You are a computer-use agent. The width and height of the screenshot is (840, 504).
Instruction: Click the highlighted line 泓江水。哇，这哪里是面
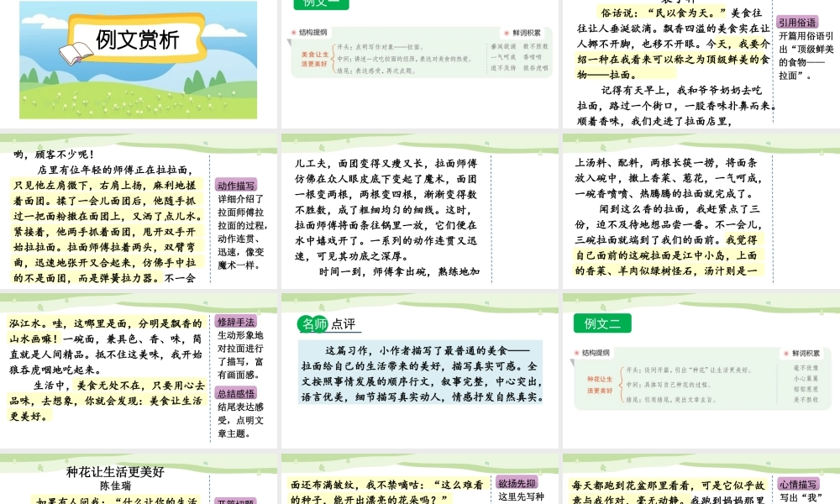pyautogui.click(x=106, y=323)
